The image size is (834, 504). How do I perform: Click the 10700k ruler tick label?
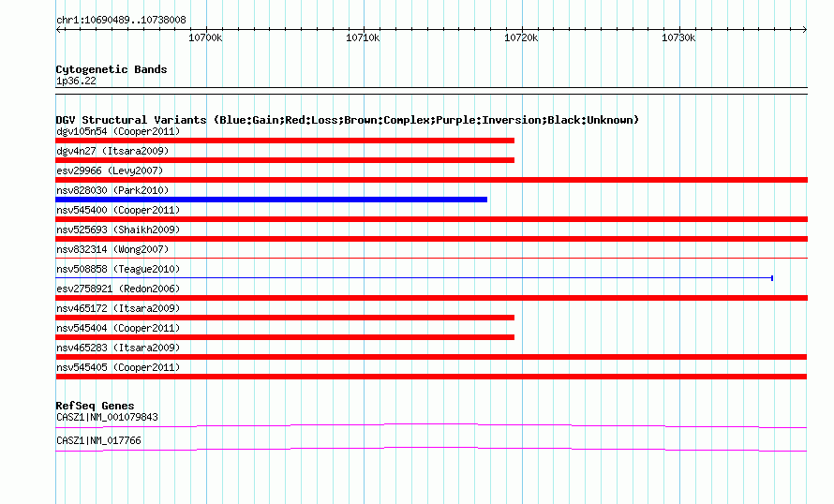[205, 37]
